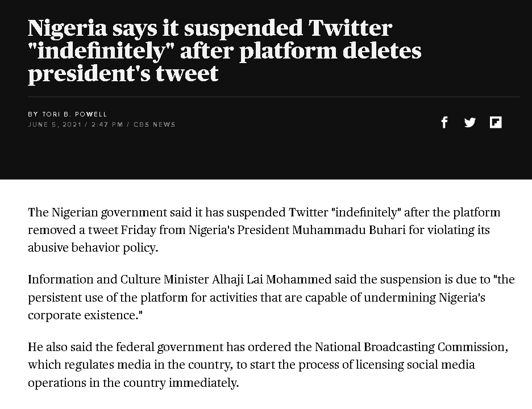Click "National Broadcasting Commission" in third paragraph
The width and height of the screenshot is (532, 409).
tap(411, 347)
